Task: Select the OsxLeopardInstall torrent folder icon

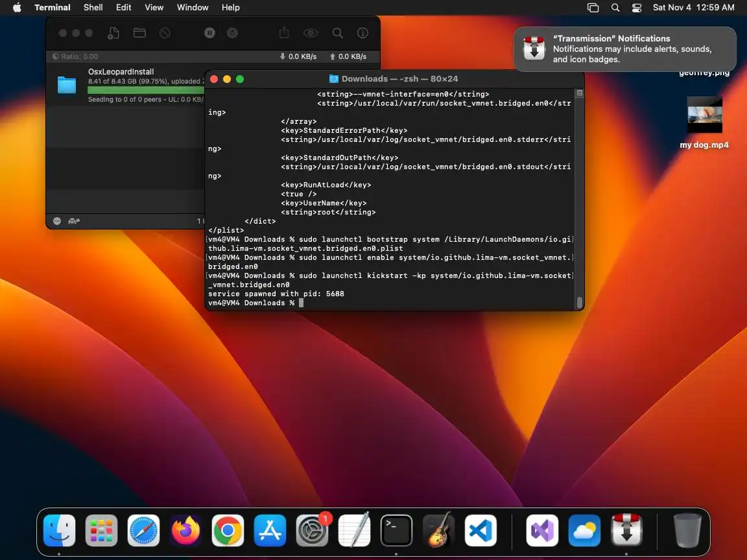Action: pyautogui.click(x=67, y=85)
